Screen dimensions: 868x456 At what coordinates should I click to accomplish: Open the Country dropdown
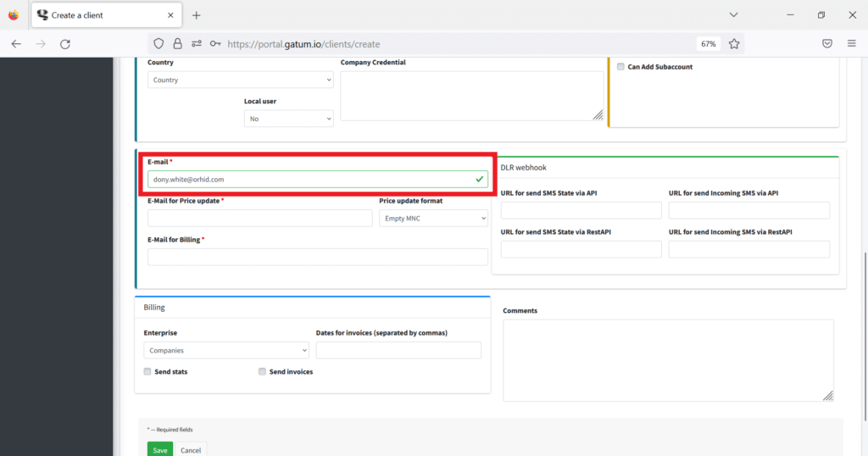point(240,80)
